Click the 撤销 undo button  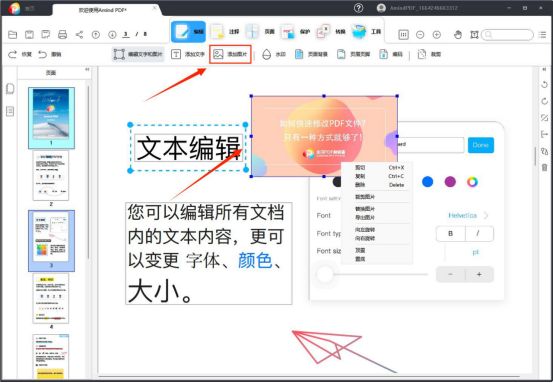point(50,54)
